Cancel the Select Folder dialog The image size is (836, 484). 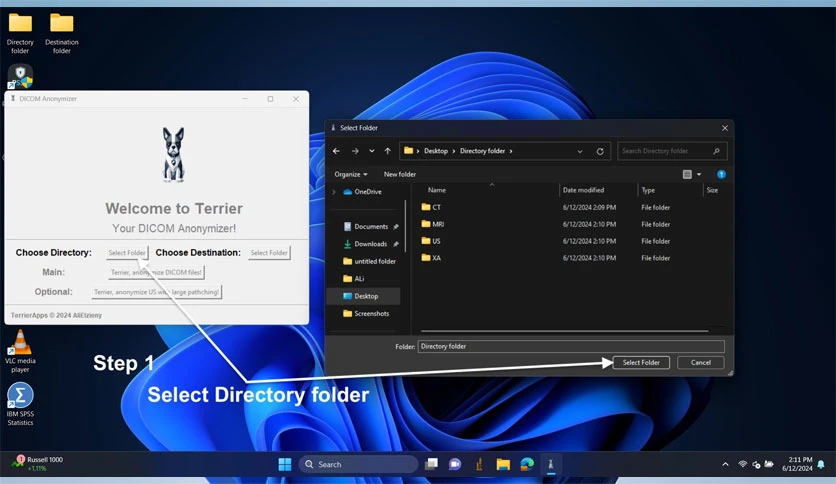coord(701,362)
